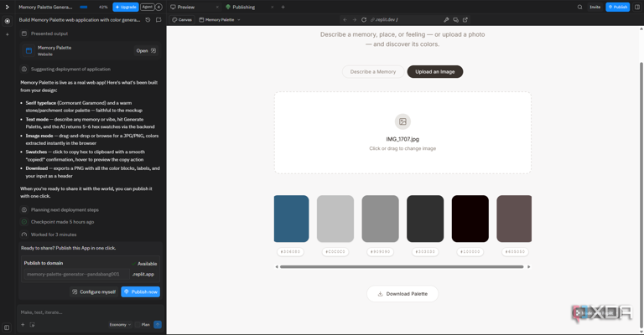The width and height of the screenshot is (644, 335).
Task: Add a new tab with plus icon
Action: (283, 7)
